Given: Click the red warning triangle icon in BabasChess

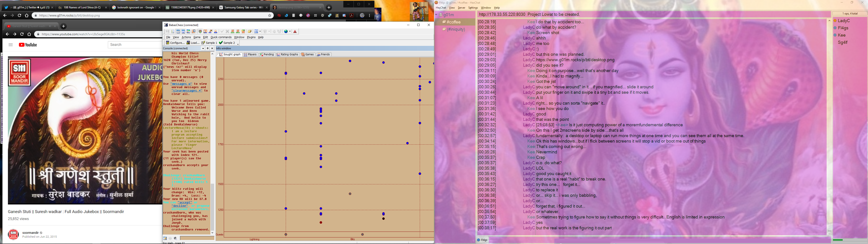Looking at the screenshot, I should coord(295,31).
